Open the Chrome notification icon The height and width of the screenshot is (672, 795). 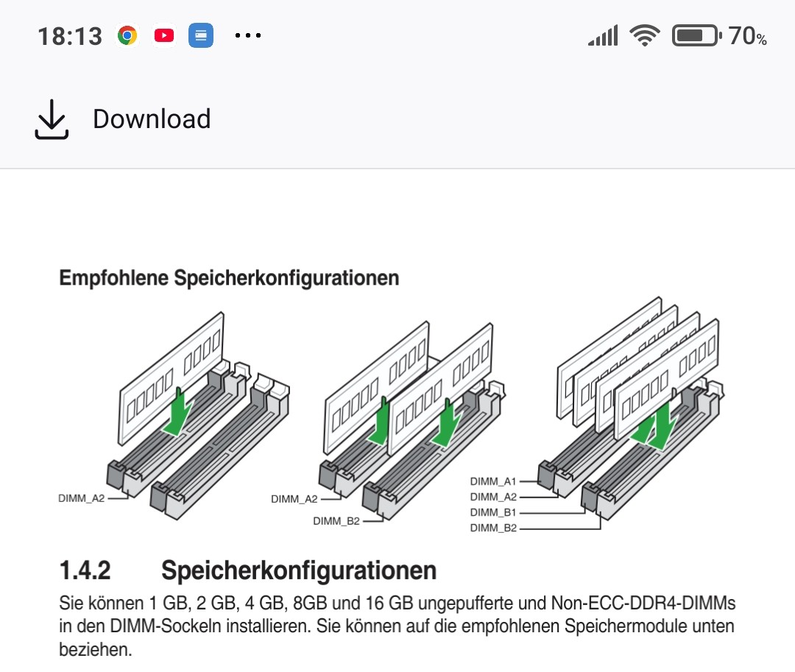click(127, 35)
